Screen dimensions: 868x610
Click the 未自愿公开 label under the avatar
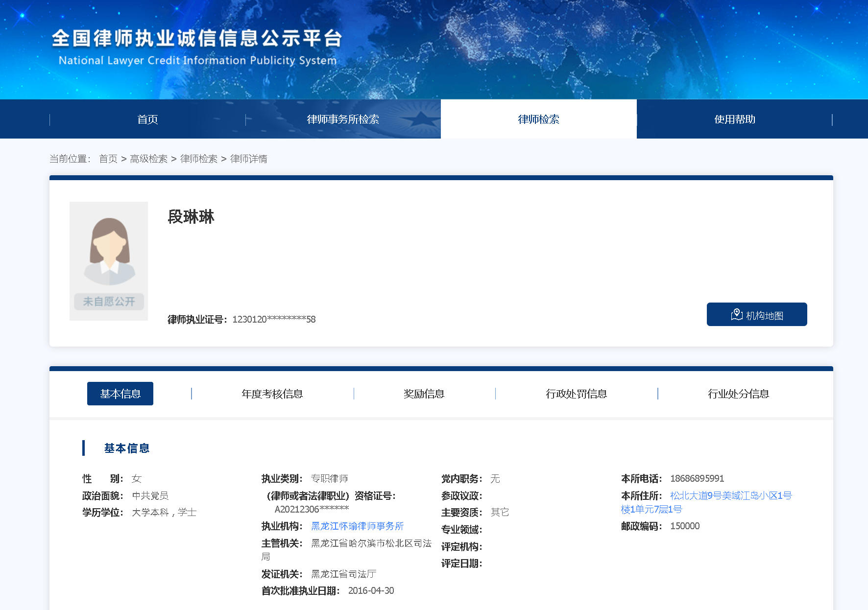tap(109, 302)
